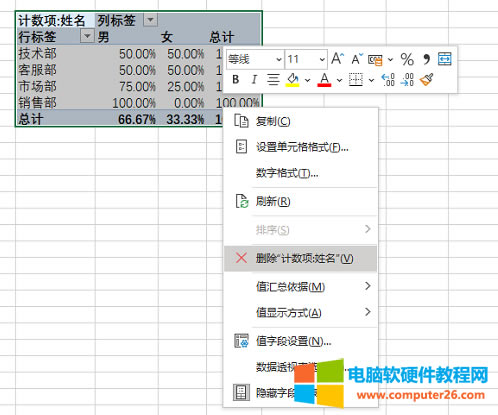Viewport: 498px width, 415px height.
Task: Click the 值显示方式 submenu arrow
Action: pos(368,312)
